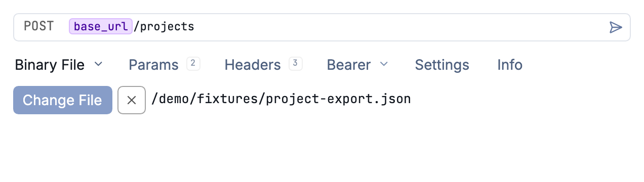
Task: Click the base_url variable chip
Action: (x=101, y=27)
